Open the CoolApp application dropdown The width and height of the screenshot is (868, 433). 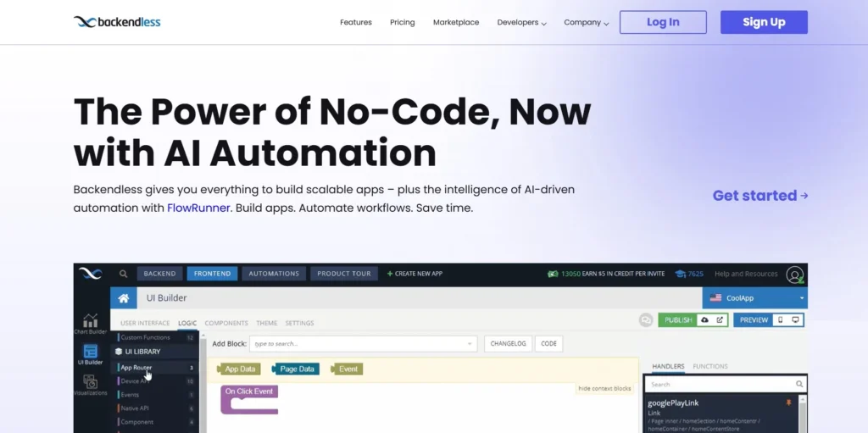755,298
